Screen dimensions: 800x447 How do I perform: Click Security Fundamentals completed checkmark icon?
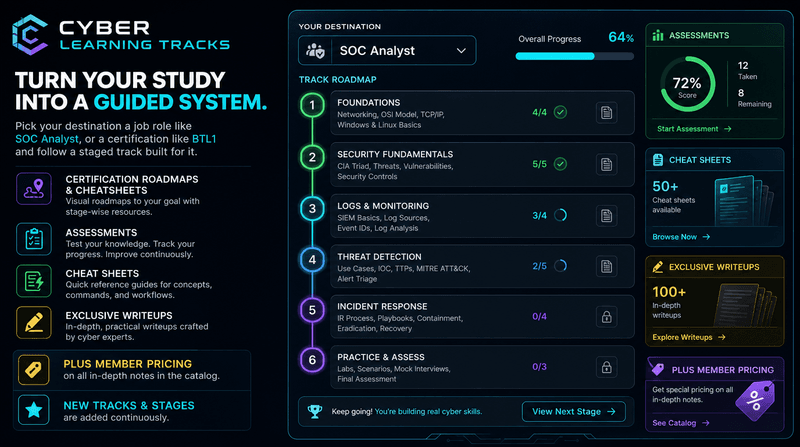click(560, 164)
